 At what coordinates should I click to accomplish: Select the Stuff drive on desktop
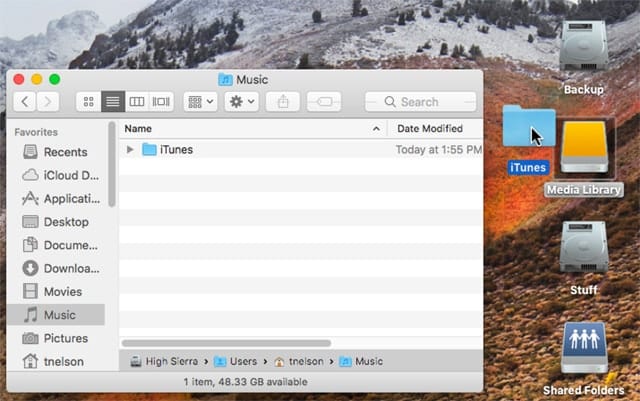click(584, 250)
